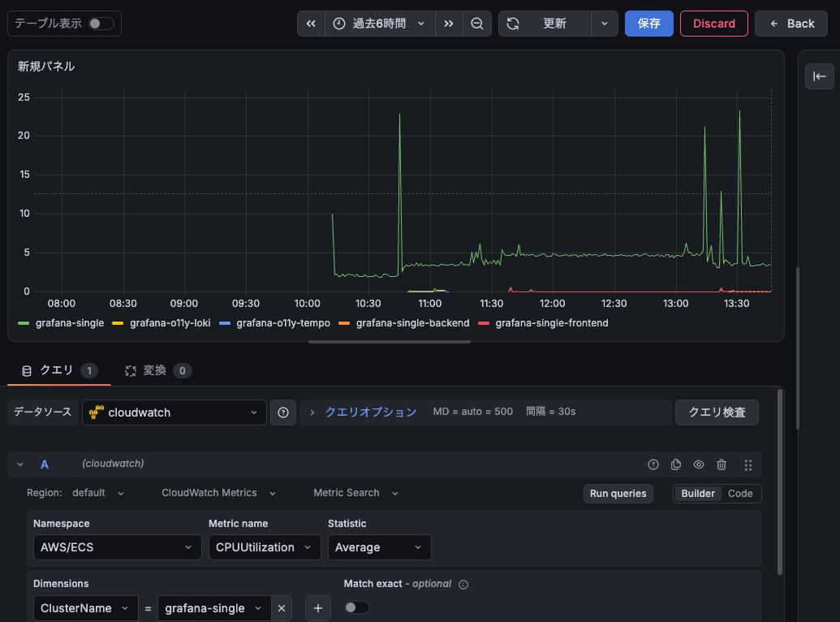The image size is (840, 622).
Task: Show query A help icon
Action: tap(653, 464)
